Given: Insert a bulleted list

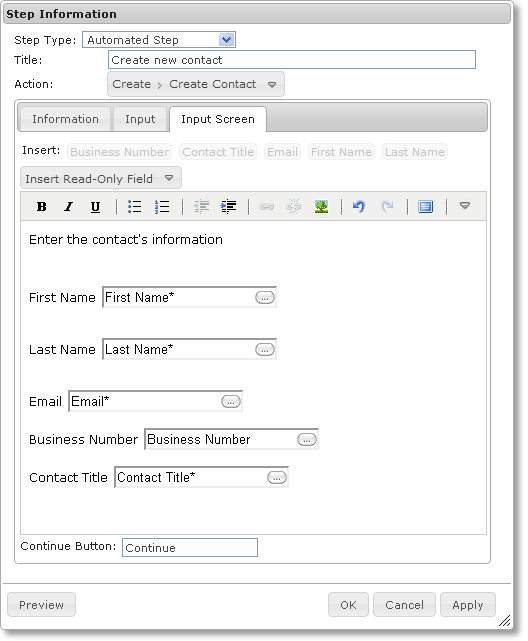Looking at the screenshot, I should coord(134,207).
